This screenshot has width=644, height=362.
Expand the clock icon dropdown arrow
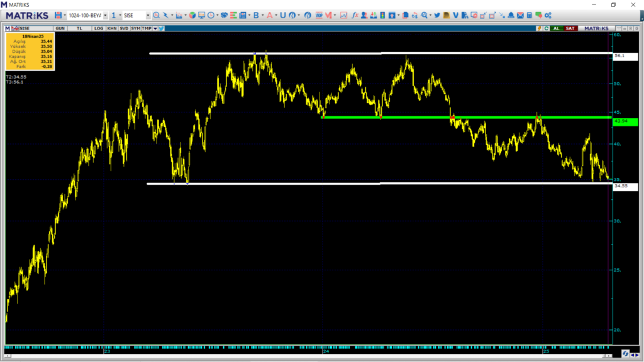[x=217, y=15]
